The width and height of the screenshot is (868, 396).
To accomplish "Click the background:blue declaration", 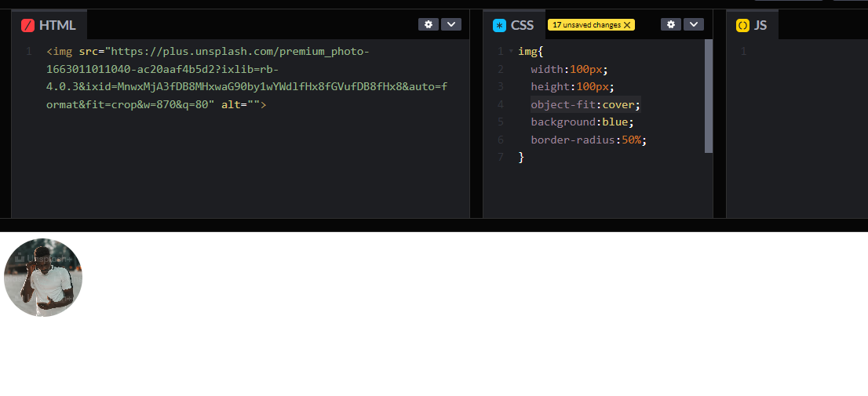I will coord(582,122).
